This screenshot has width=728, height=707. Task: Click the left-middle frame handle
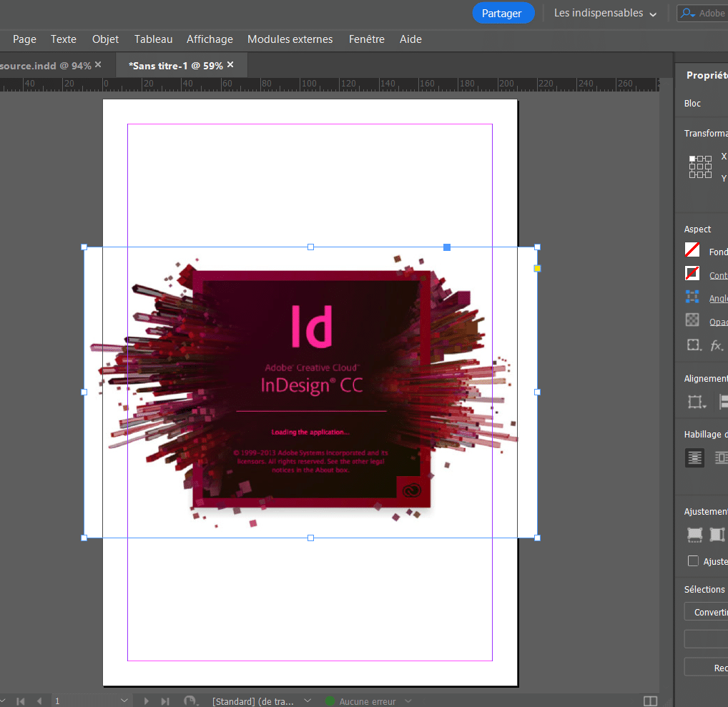[x=84, y=392]
